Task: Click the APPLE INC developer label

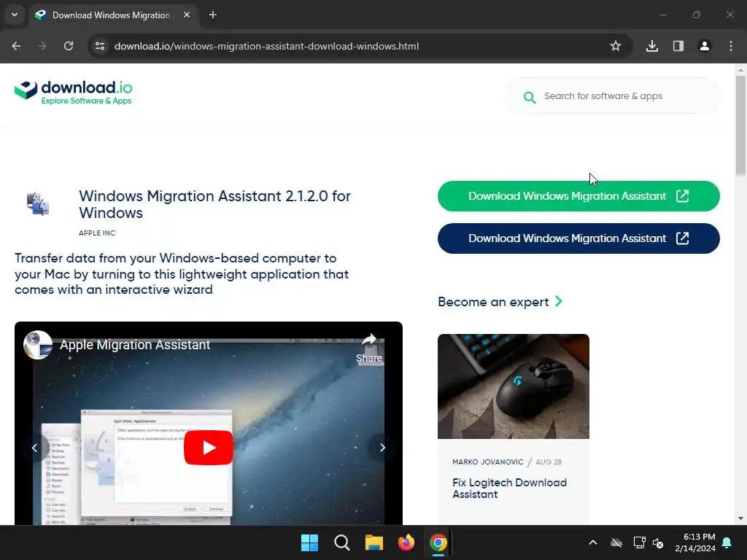Action: [x=97, y=233]
